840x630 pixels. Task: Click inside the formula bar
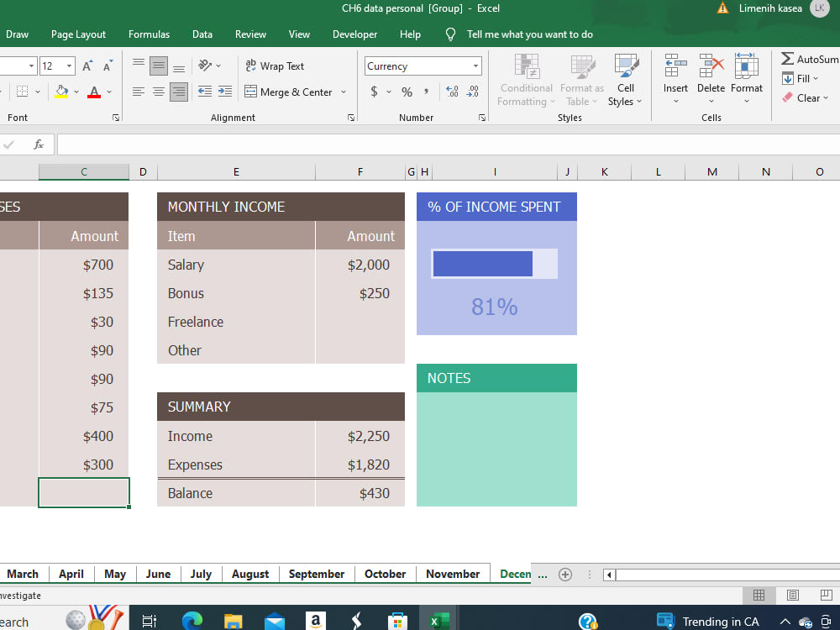449,144
